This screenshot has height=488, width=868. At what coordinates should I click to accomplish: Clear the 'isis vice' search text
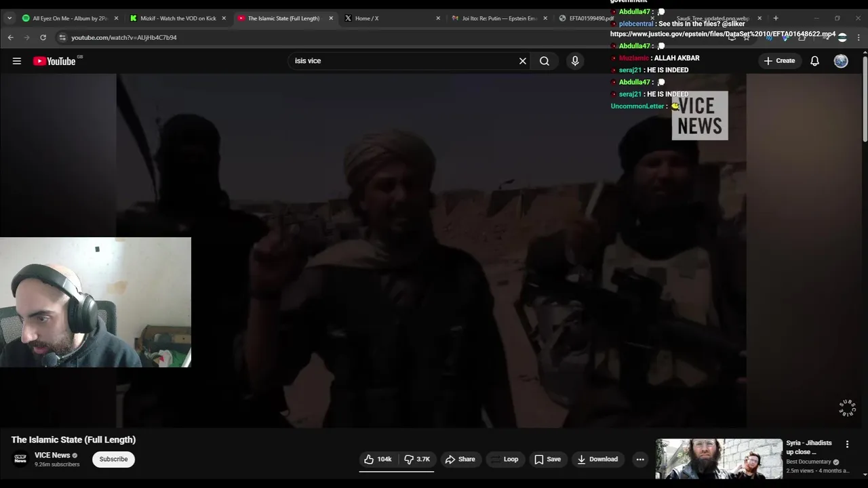point(523,61)
